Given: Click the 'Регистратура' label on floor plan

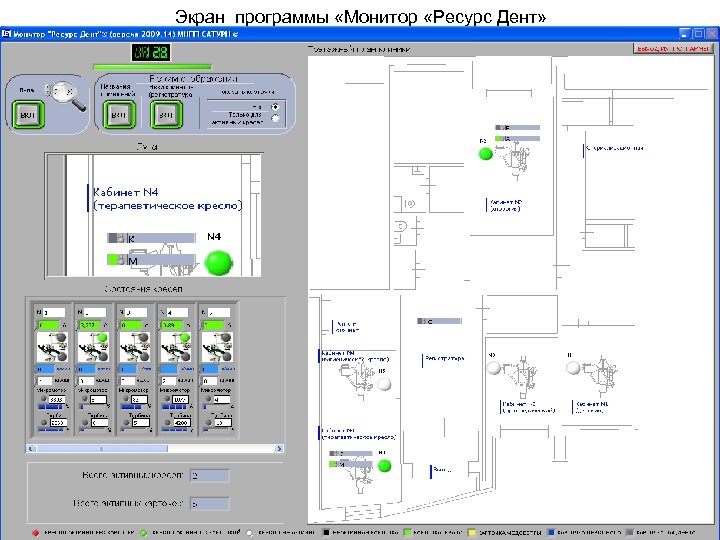Looking at the screenshot, I should (444, 358).
